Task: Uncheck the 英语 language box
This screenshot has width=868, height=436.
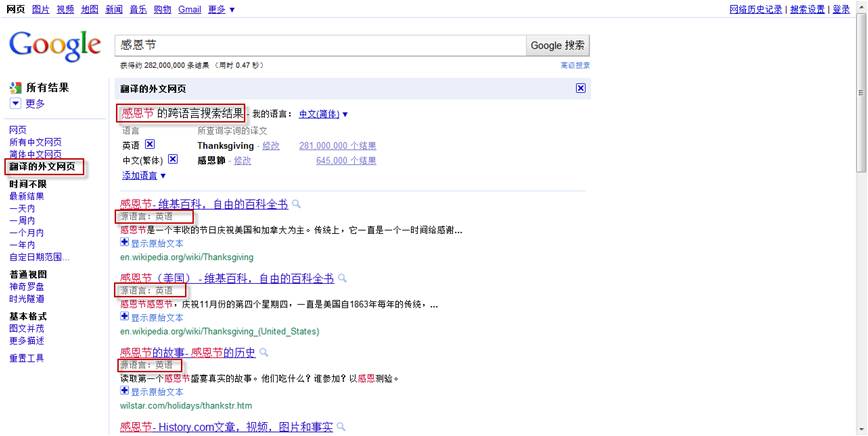Action: (150, 145)
